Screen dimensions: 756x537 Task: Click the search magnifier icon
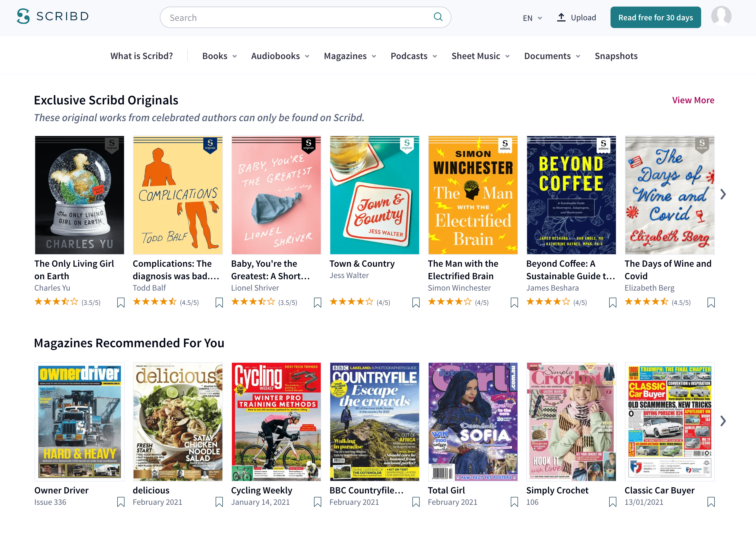(x=438, y=17)
